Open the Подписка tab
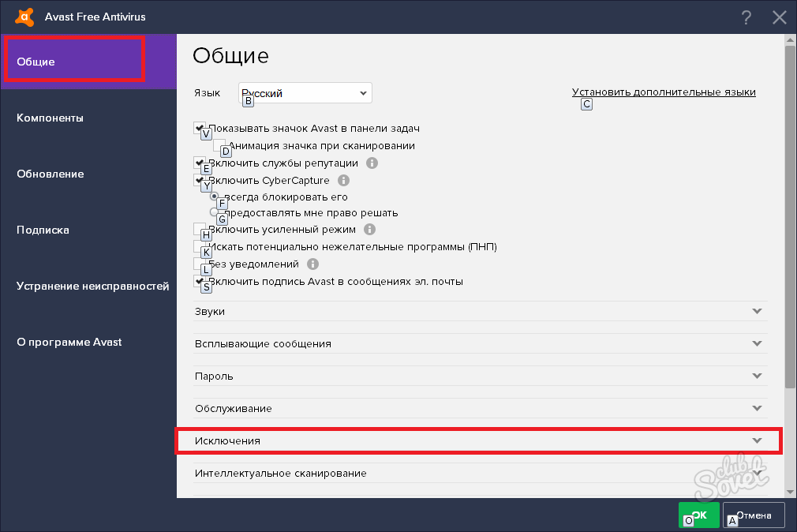 click(x=88, y=230)
